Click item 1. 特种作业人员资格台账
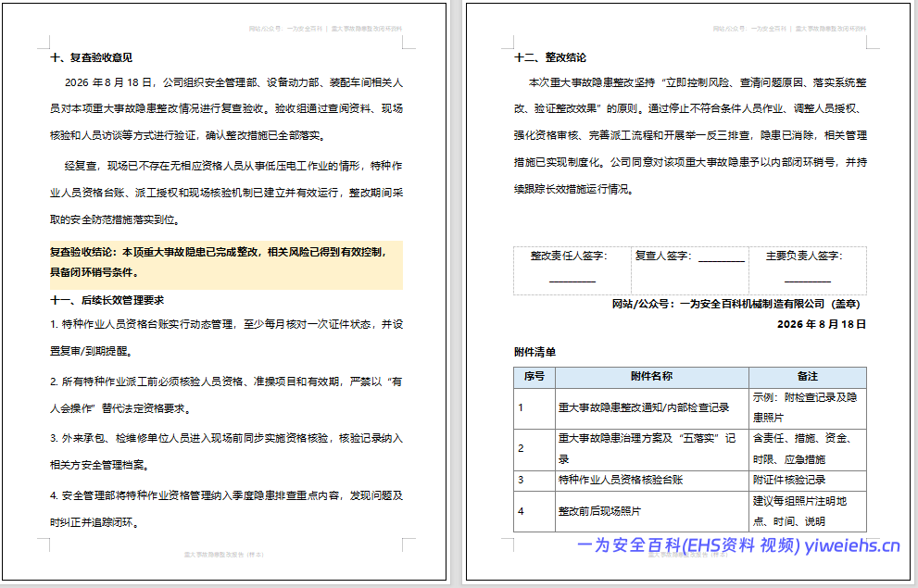 coord(227,338)
